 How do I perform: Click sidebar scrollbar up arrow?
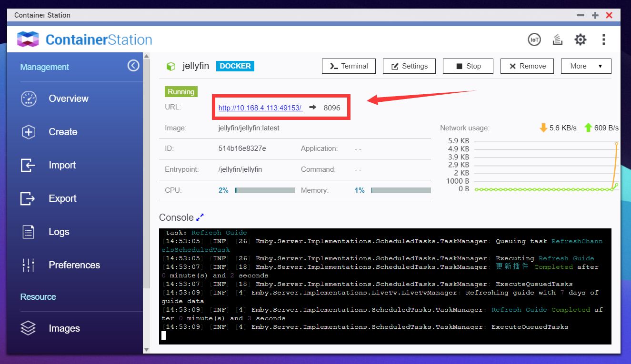click(x=147, y=56)
